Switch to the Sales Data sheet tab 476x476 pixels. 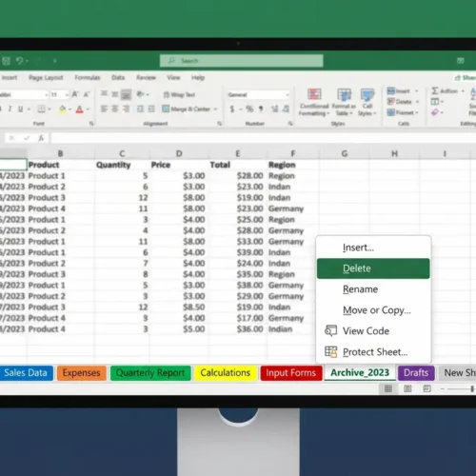pyautogui.click(x=26, y=373)
